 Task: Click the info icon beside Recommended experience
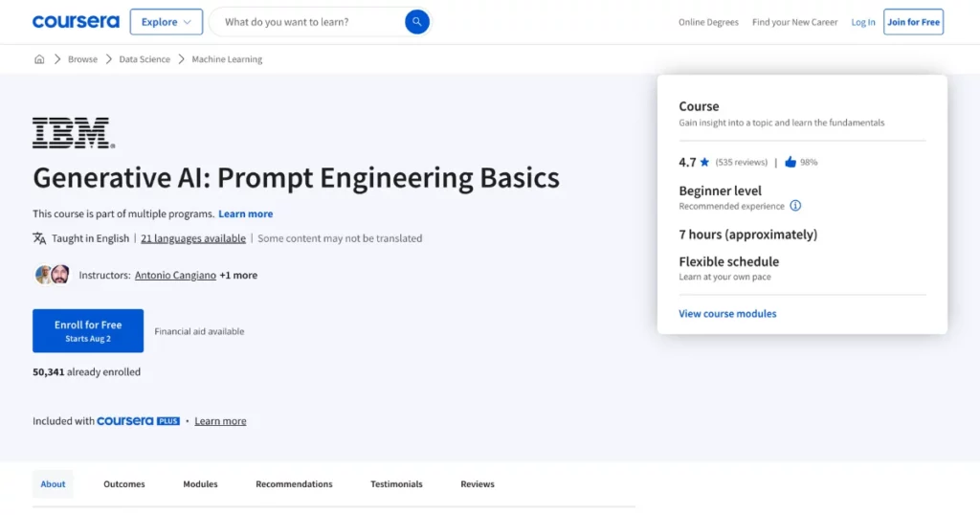795,206
